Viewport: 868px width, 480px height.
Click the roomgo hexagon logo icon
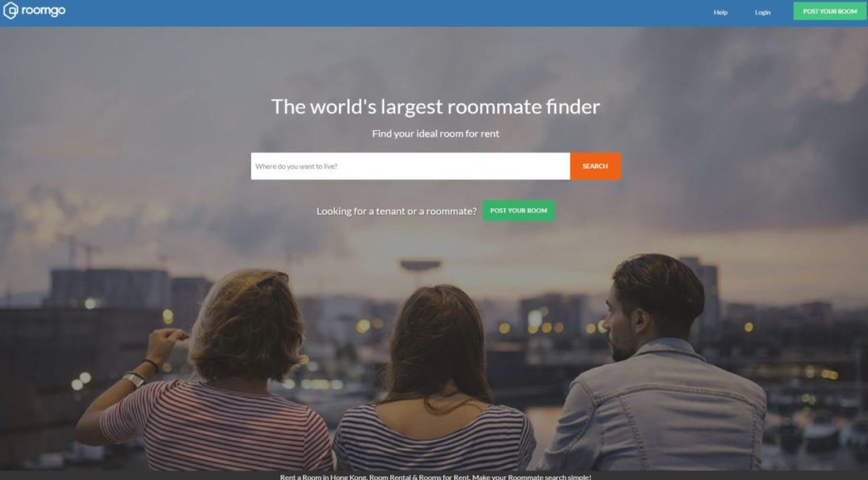coord(10,11)
